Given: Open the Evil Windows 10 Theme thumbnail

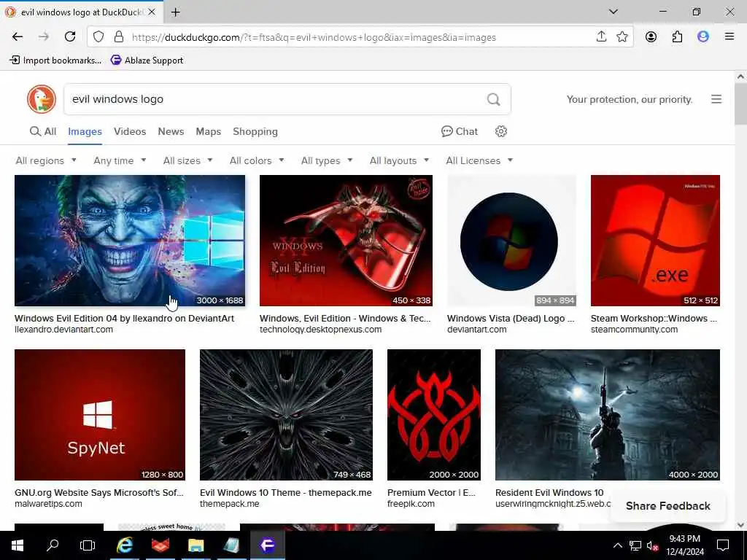Looking at the screenshot, I should coord(286,415).
